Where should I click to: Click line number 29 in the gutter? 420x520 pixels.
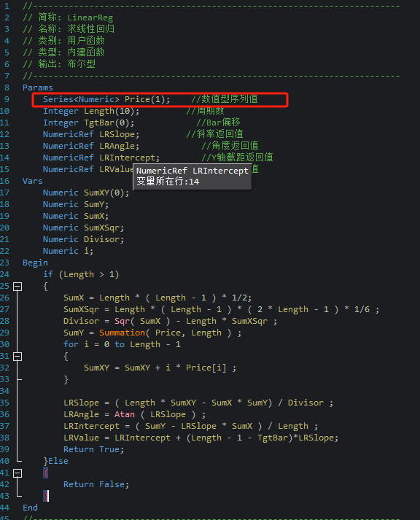(x=4, y=333)
